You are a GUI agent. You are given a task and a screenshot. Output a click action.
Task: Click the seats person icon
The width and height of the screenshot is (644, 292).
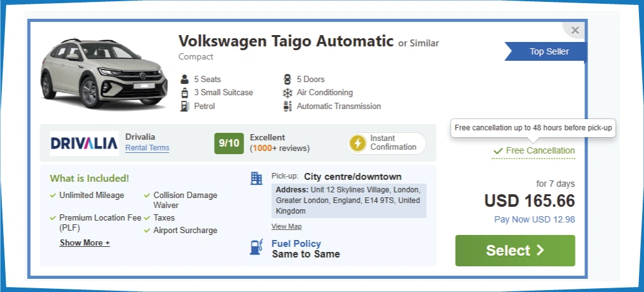[x=185, y=80]
